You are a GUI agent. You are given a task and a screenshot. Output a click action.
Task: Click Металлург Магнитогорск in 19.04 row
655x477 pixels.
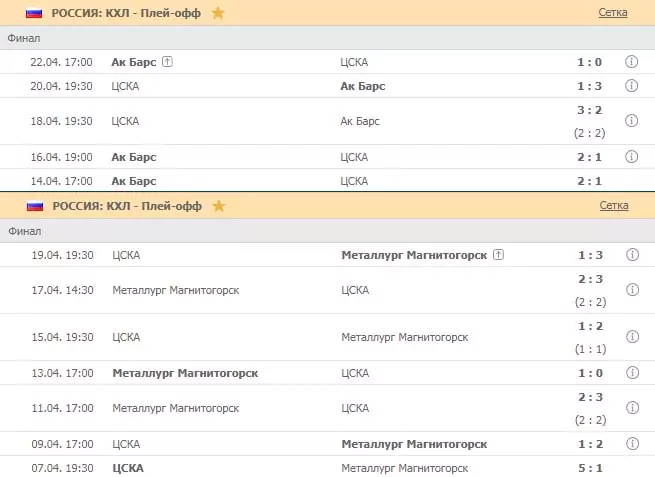pyautogui.click(x=414, y=255)
